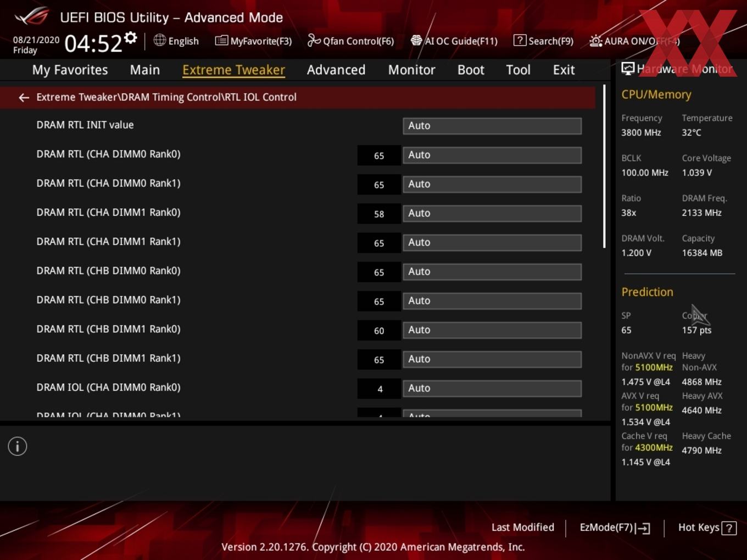Open the Hot Keys help
Image resolution: width=747 pixels, height=560 pixels.
707,528
